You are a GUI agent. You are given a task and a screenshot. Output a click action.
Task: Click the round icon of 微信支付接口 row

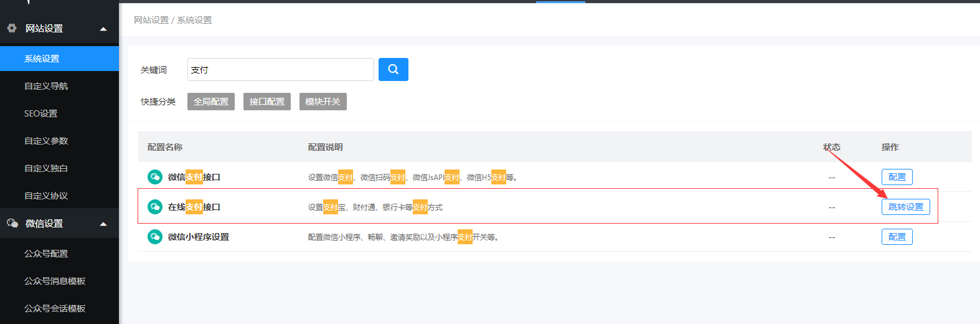pos(155,177)
